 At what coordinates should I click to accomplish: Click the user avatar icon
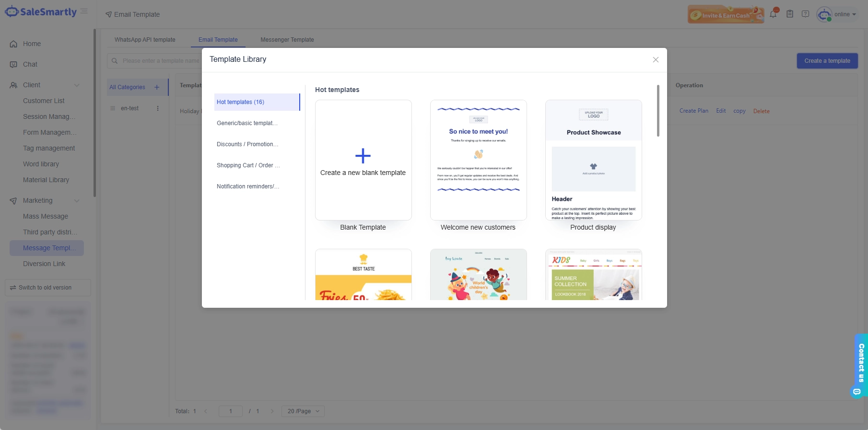[x=824, y=14]
